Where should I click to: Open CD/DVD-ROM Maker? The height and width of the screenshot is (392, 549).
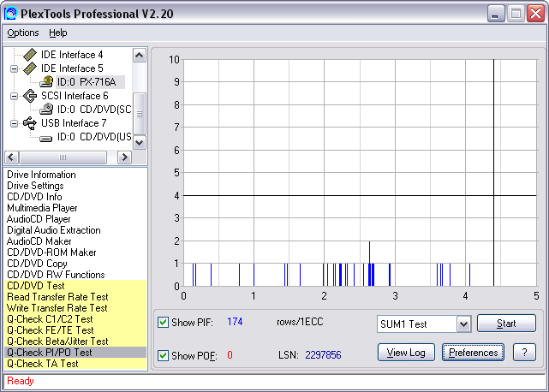coord(51,252)
